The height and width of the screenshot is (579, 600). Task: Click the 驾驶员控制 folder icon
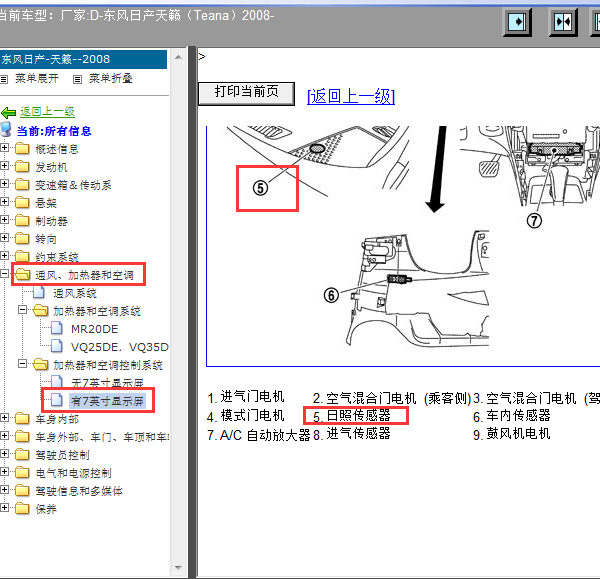pyautogui.click(x=22, y=454)
